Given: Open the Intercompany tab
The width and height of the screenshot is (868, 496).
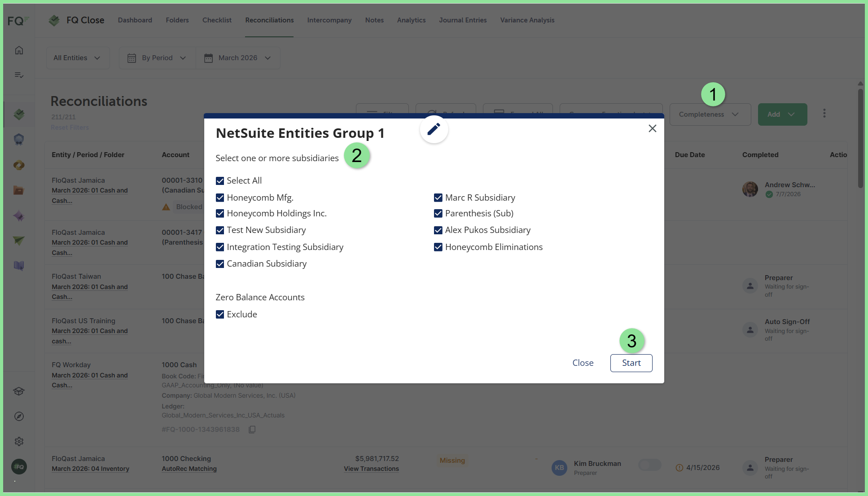Looking at the screenshot, I should [x=329, y=20].
